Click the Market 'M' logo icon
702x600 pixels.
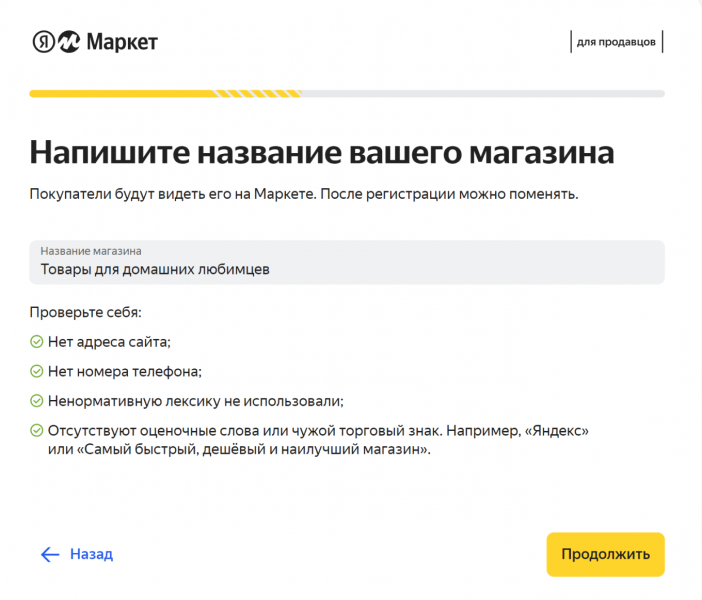point(69,42)
